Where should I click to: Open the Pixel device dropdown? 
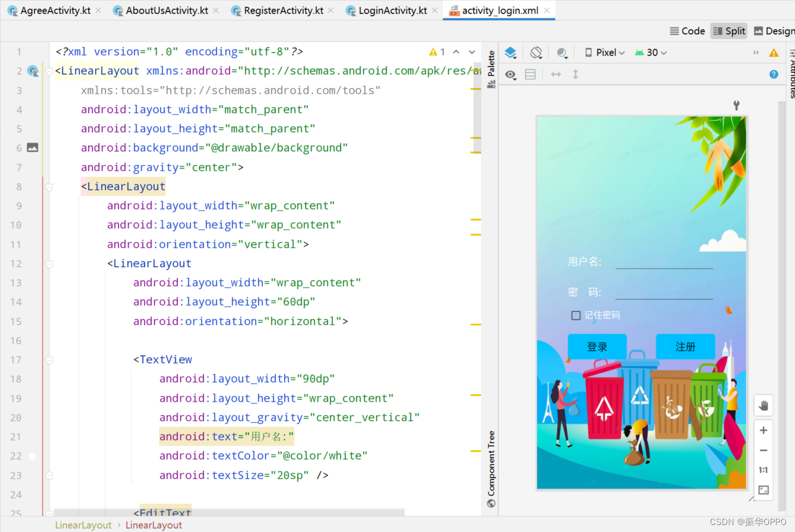coord(605,52)
